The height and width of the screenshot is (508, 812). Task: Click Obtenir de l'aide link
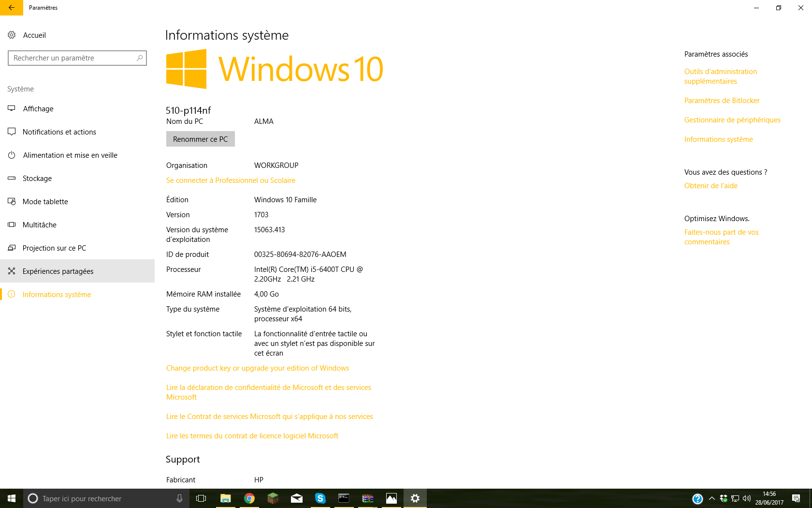(711, 186)
